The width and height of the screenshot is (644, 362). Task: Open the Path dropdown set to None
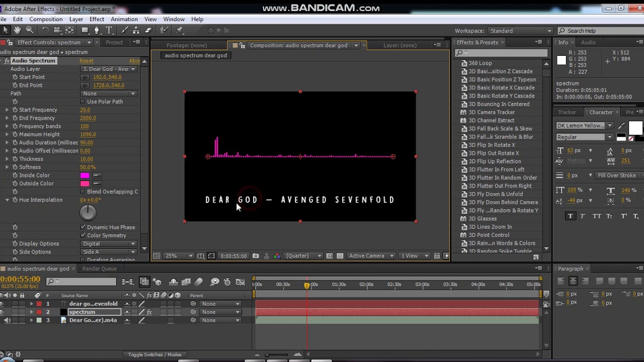(109, 94)
